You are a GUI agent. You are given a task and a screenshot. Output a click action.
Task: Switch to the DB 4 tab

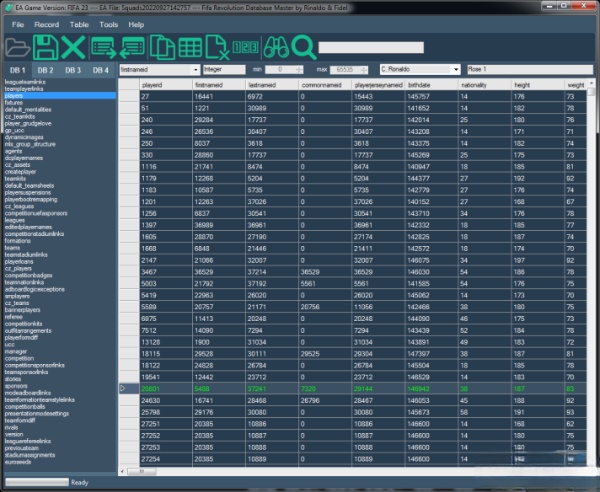tap(101, 70)
